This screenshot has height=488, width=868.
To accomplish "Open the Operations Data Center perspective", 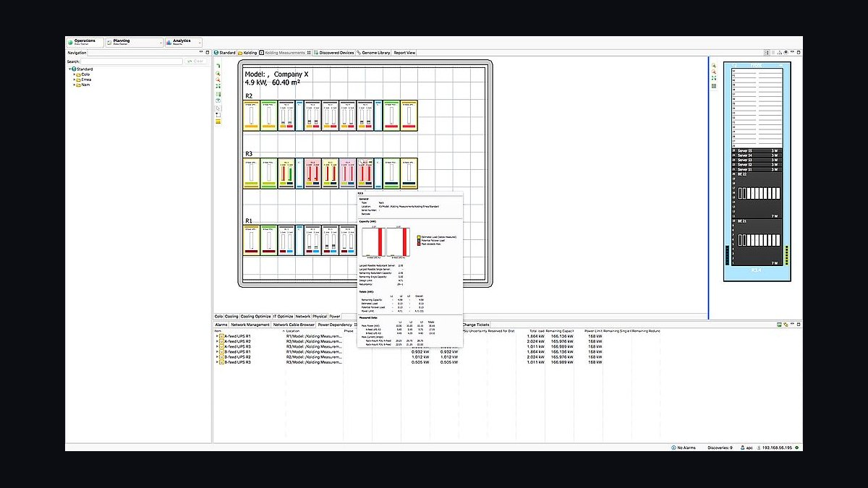I will coord(85,43).
